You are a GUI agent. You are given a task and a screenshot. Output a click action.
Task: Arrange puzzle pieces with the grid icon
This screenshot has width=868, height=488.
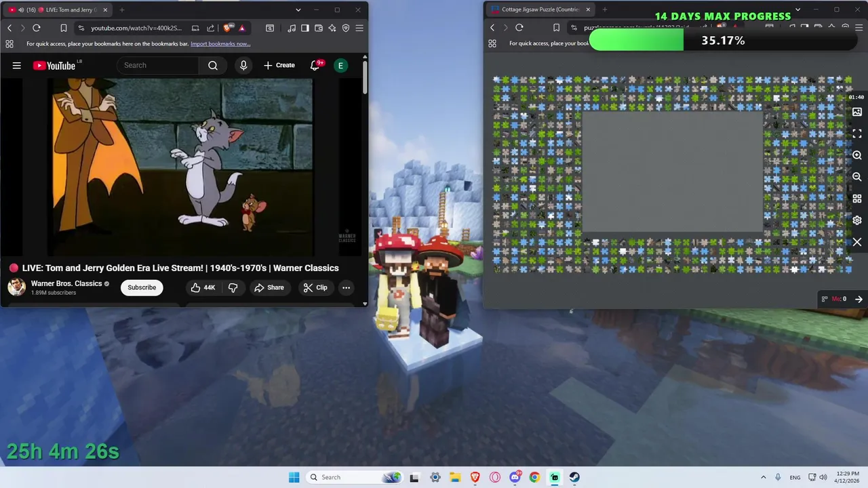coord(857,199)
